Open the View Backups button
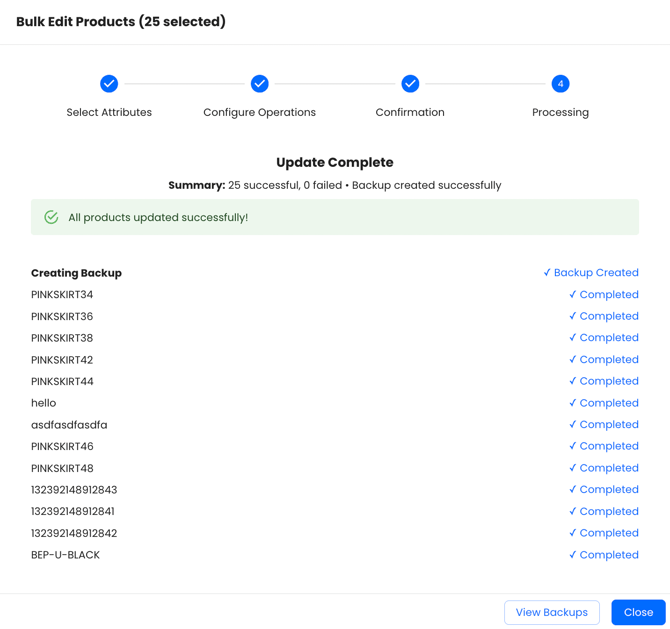 point(552,612)
